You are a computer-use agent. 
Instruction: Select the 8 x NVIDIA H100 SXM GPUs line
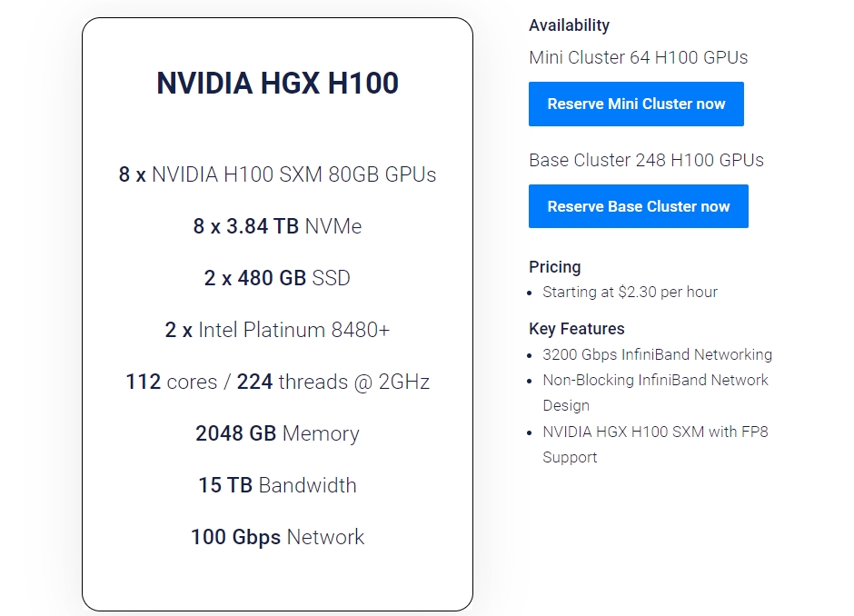pos(277,174)
